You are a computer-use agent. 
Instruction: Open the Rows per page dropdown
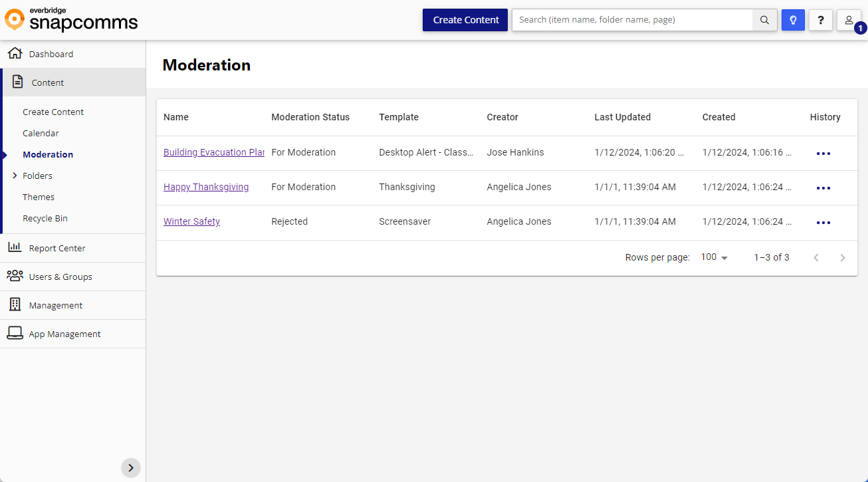tap(714, 257)
